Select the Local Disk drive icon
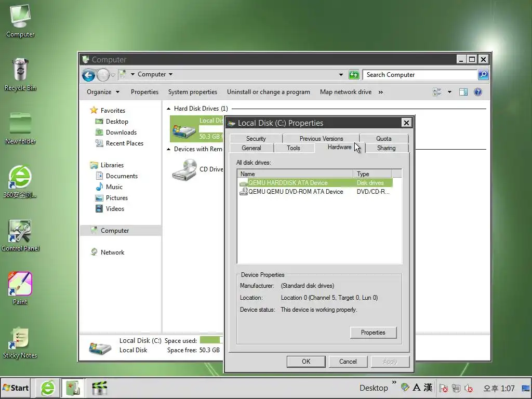The image size is (532, 399). pos(184,130)
